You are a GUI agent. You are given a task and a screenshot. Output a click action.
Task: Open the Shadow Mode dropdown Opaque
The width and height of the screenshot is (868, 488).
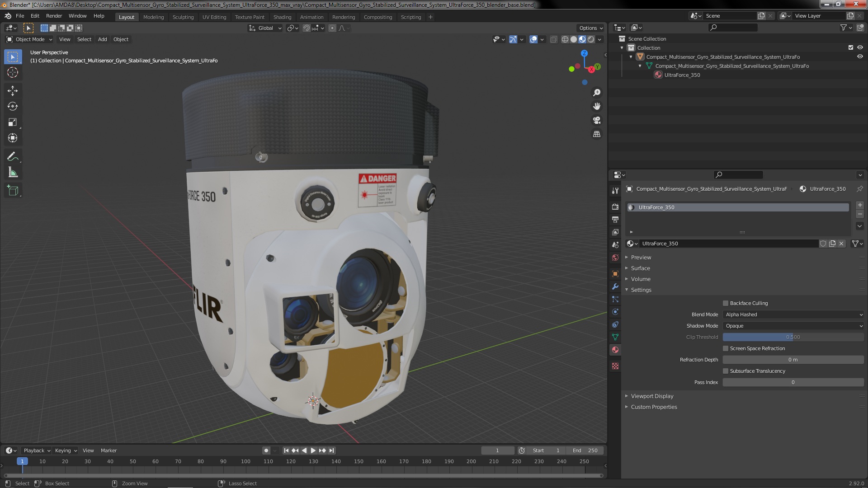pyautogui.click(x=793, y=326)
